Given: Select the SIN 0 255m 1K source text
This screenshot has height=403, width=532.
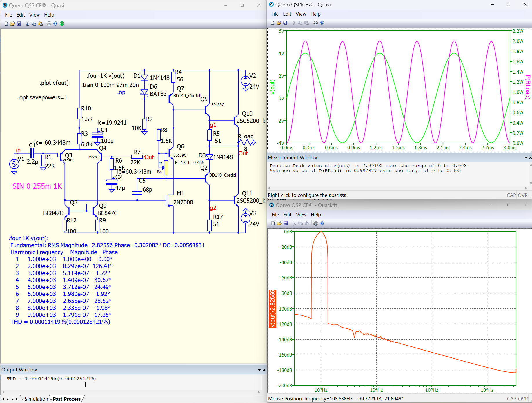Looking at the screenshot, I should coord(37,186).
